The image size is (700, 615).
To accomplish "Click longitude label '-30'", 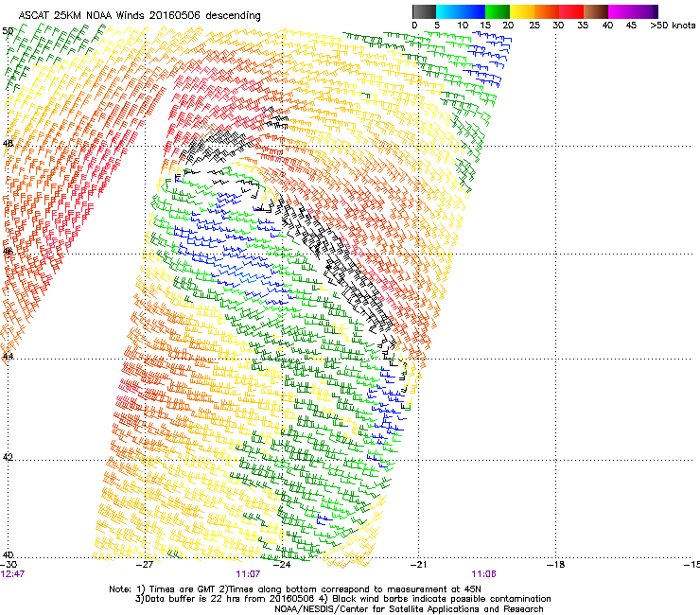I will tap(9, 565).
